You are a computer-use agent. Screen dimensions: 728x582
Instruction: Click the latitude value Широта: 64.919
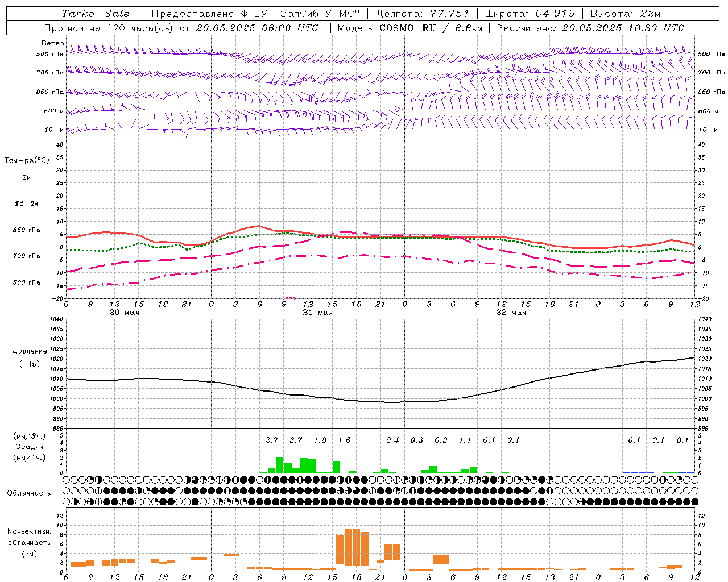[530, 14]
